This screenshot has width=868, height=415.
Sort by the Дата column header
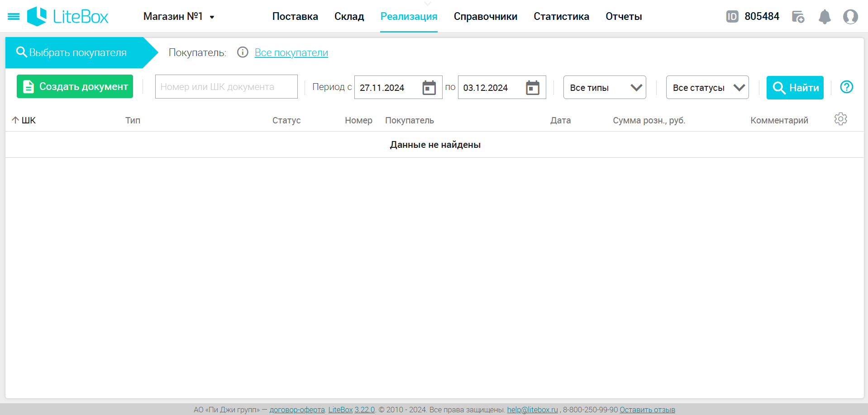560,120
